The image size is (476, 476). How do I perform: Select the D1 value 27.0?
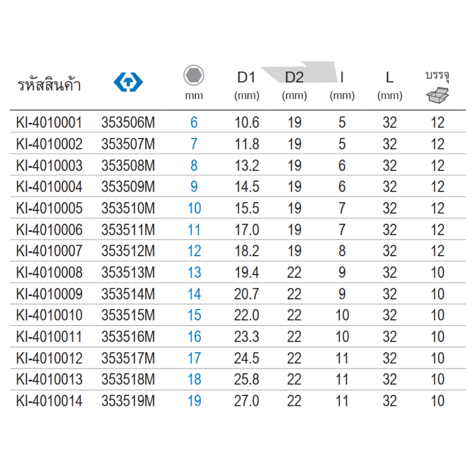[246, 402]
